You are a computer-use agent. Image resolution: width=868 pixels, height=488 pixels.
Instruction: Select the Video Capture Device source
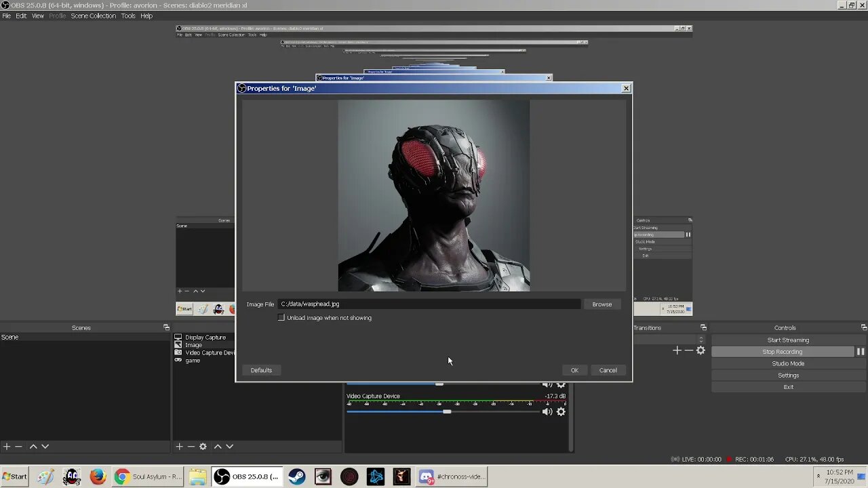[210, 352]
